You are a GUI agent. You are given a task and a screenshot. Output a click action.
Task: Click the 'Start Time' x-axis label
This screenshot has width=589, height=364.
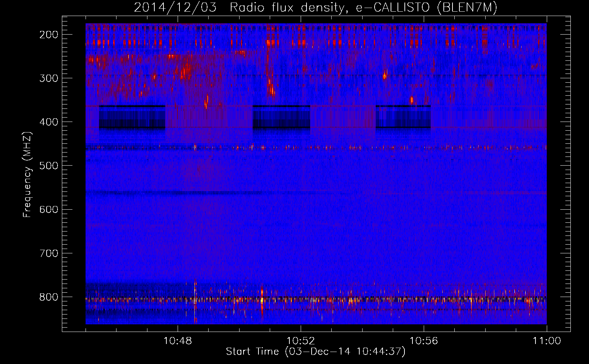coord(316,352)
